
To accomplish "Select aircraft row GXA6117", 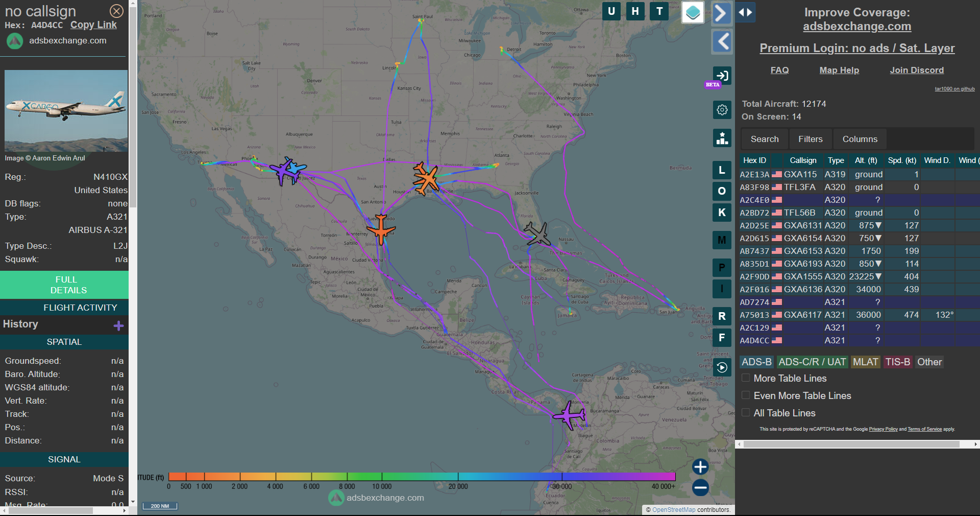I will 860,315.
